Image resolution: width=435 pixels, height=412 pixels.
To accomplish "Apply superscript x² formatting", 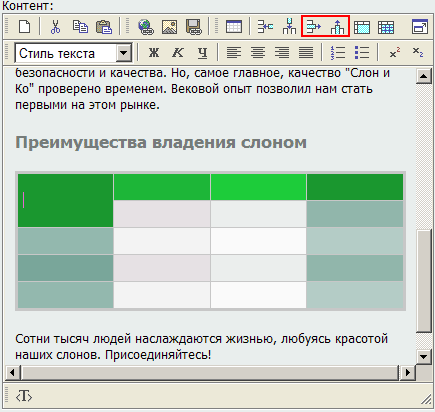I will pyautogui.click(x=395, y=53).
